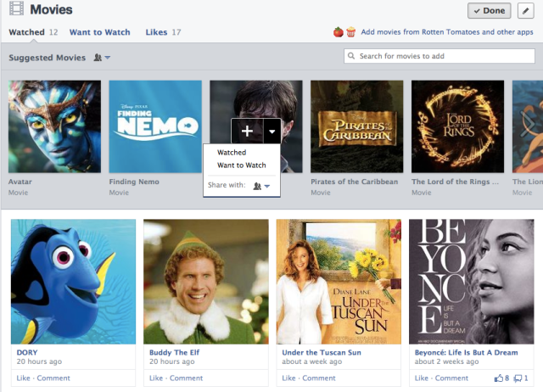Like the Buddy The Elf post

click(x=156, y=378)
